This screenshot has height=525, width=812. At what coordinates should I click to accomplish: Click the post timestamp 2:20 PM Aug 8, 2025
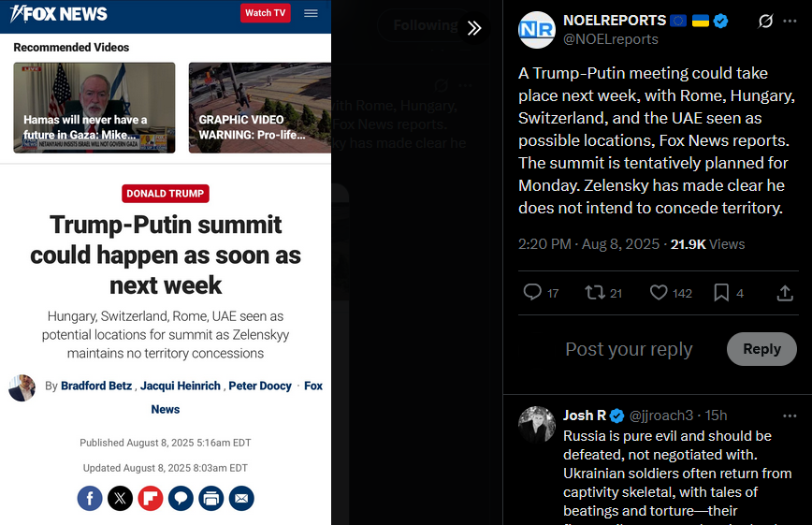(588, 244)
